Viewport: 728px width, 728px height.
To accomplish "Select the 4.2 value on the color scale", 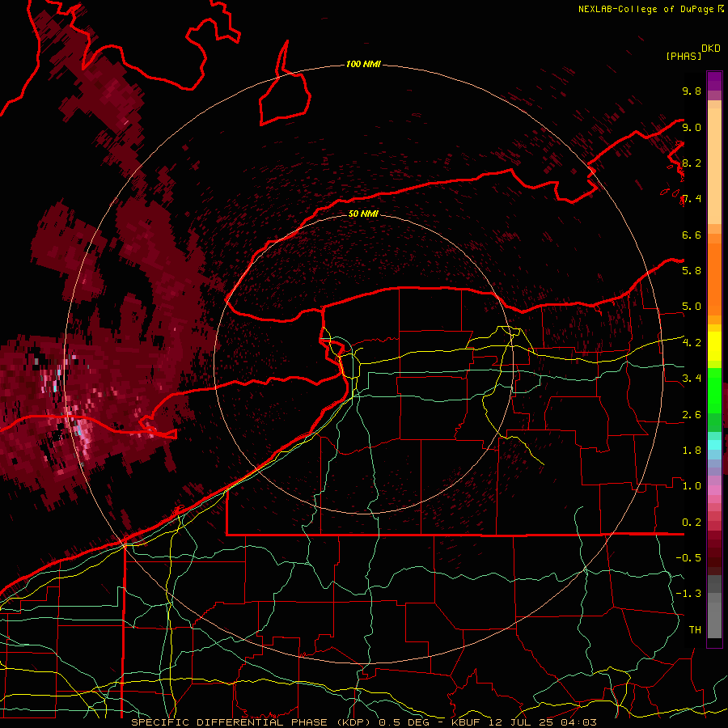I will [x=692, y=343].
